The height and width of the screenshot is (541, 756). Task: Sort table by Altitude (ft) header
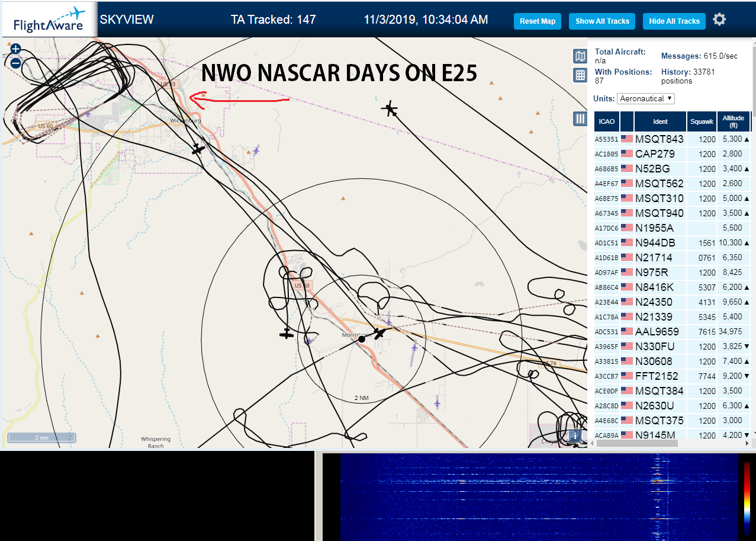[734, 121]
